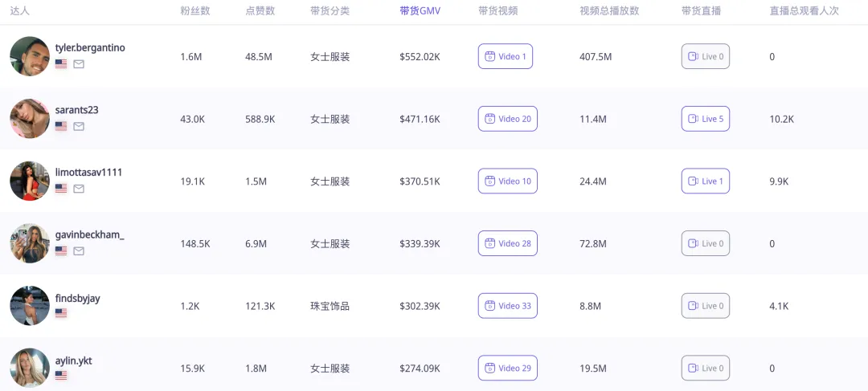Screen dimensions: 868x391
Task: Open the Video 1 button for tyler.bergantino
Action: (x=506, y=56)
